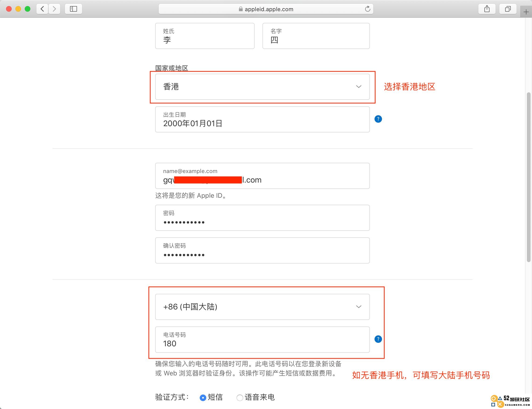Click the 名字 first name field
This screenshot has height=409, width=532.
[316, 36]
